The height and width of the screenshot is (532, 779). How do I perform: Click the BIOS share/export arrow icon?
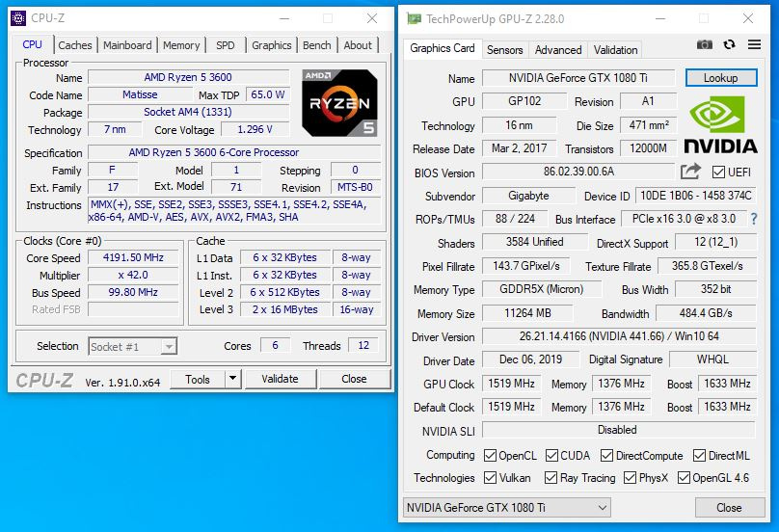click(690, 172)
